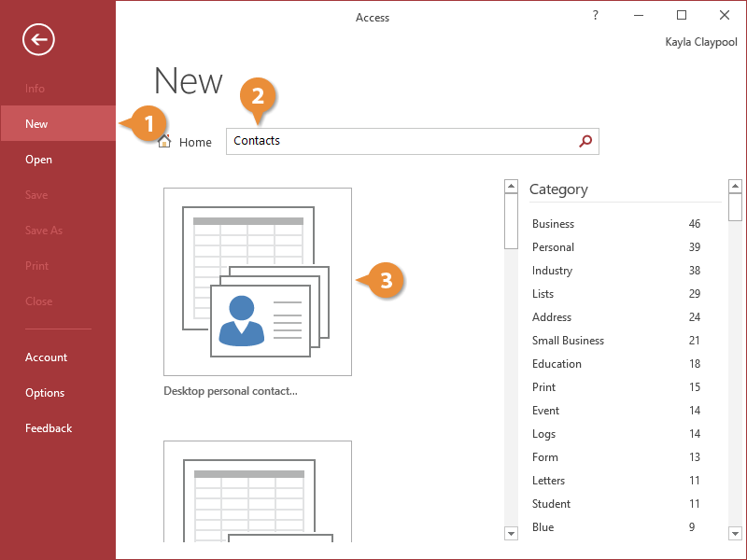The height and width of the screenshot is (560, 747).
Task: Click the scroll-up arrow on templates scrollbar
Action: [x=511, y=185]
